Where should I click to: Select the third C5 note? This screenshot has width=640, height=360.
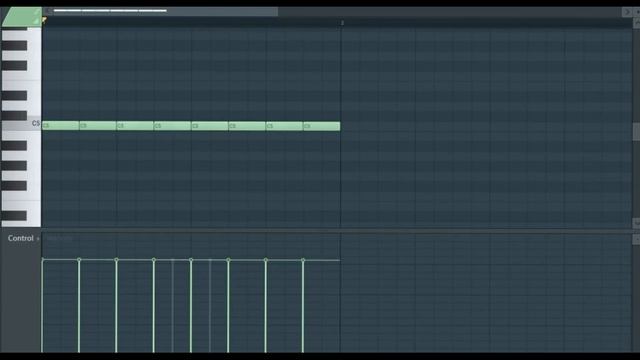click(135, 126)
